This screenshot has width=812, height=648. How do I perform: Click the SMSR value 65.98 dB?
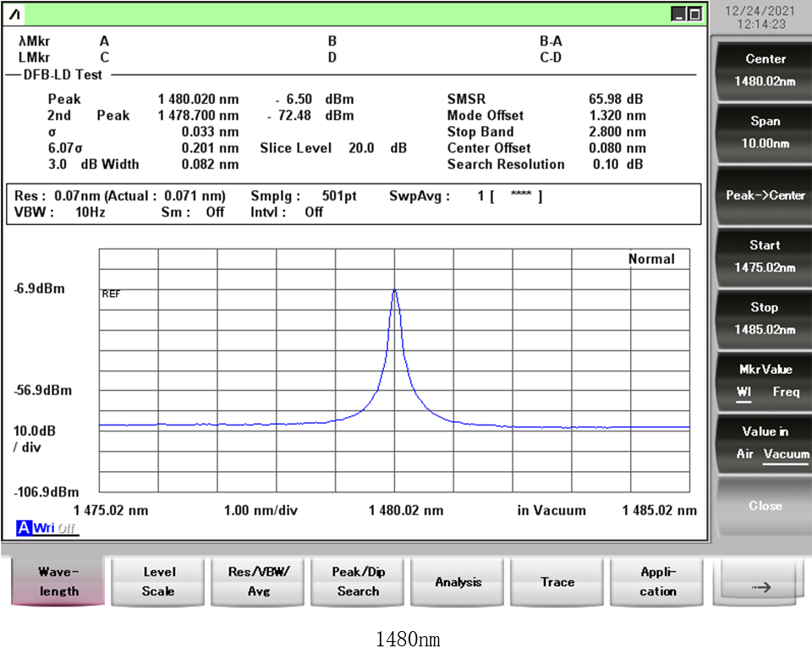[616, 99]
